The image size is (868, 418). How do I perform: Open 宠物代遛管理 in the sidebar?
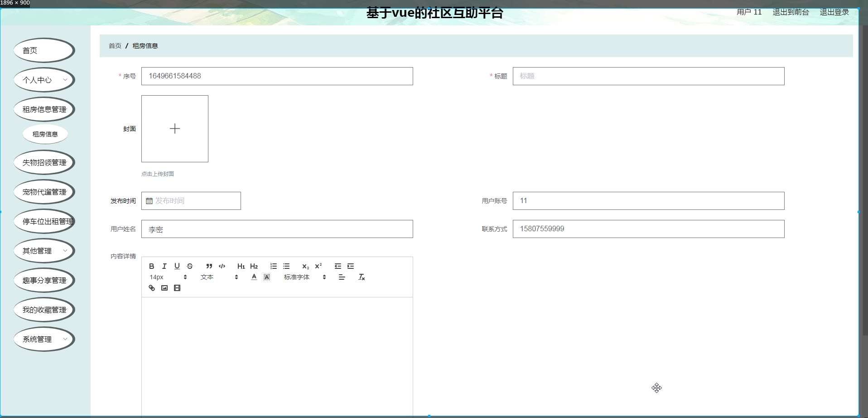pyautogui.click(x=44, y=192)
